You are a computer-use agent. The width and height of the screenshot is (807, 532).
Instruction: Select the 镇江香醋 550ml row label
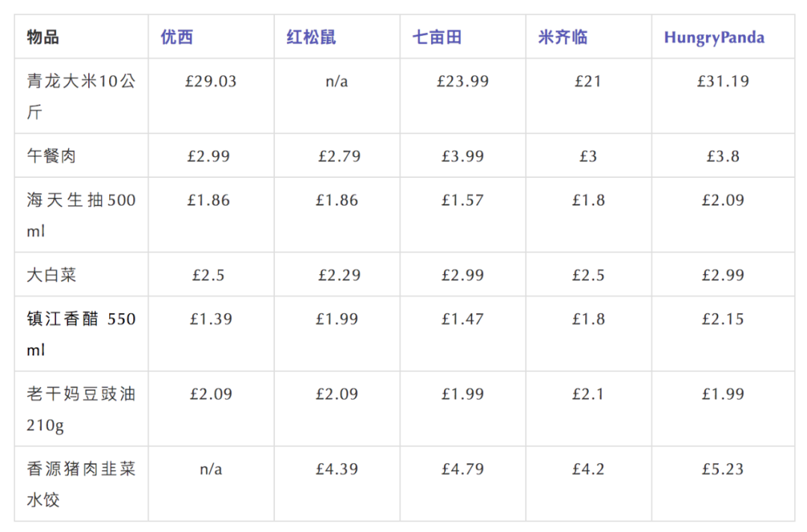pyautogui.click(x=81, y=334)
